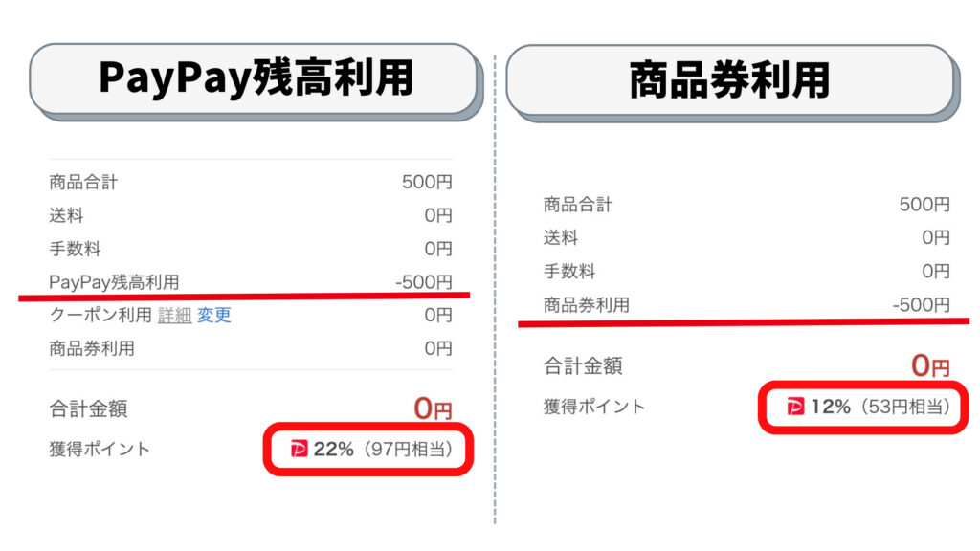Screen dimensions: 980x551
Task: Click the PayPay logo beside 12%
Action: pyautogui.click(x=795, y=407)
